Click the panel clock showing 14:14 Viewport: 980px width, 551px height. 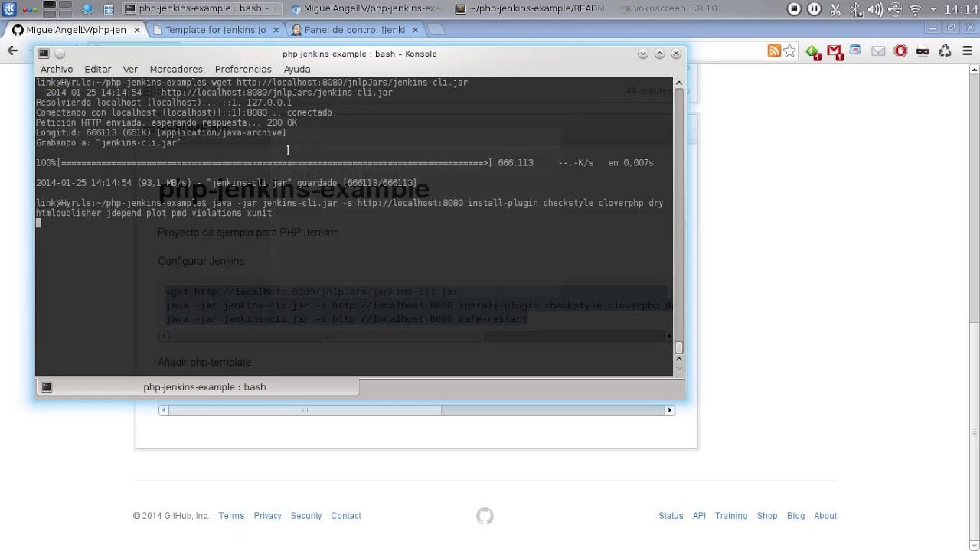961,9
